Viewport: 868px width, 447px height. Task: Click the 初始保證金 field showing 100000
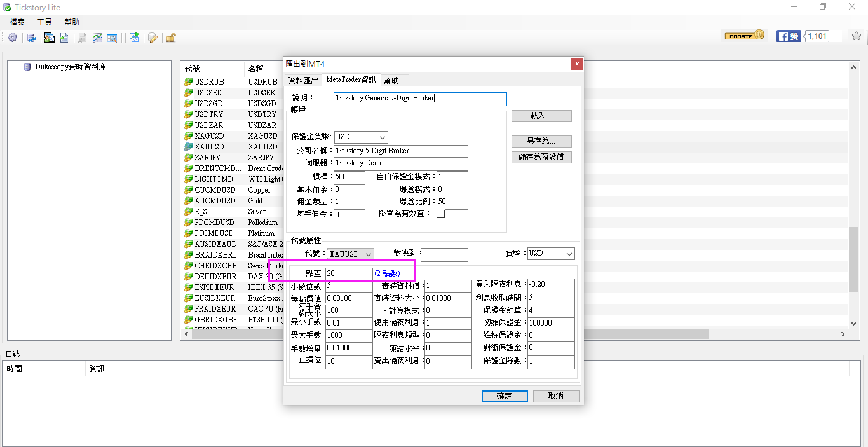click(551, 324)
